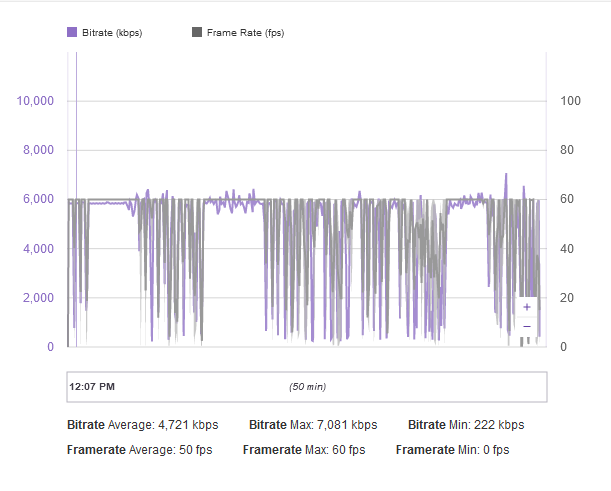Click the 60 frame rate axis label
This screenshot has height=491, width=611.
point(567,199)
